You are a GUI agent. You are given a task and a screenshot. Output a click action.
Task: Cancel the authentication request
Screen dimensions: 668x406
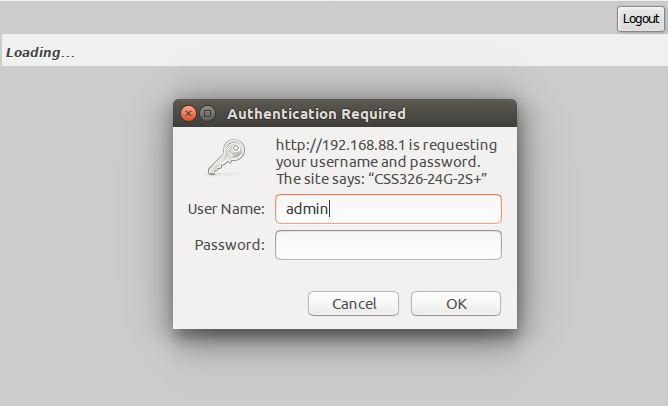[x=353, y=304]
